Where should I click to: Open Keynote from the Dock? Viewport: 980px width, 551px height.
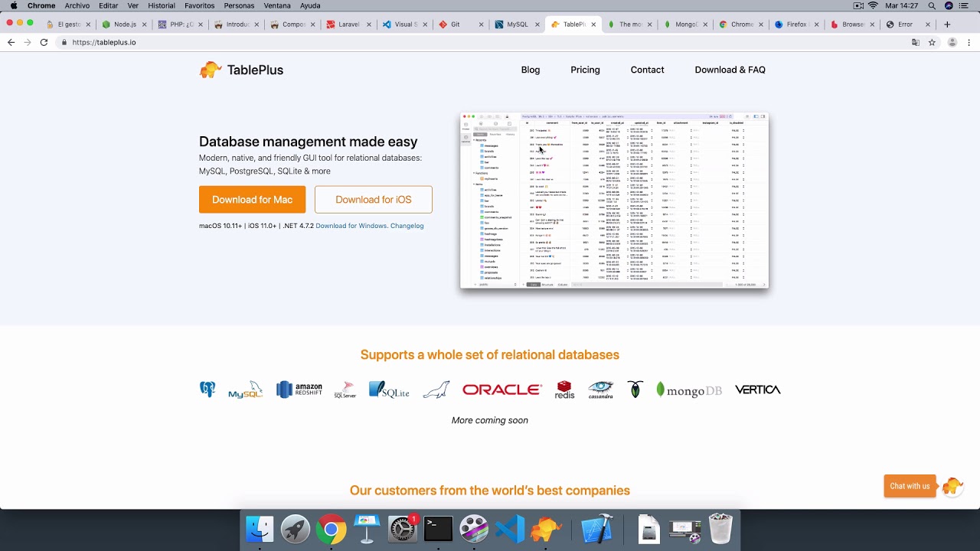(x=367, y=529)
